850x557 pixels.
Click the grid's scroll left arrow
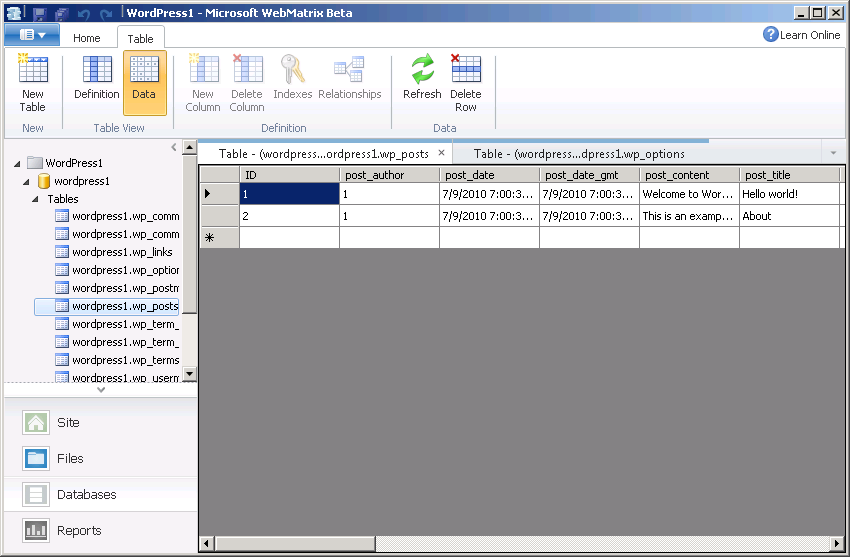click(207, 543)
